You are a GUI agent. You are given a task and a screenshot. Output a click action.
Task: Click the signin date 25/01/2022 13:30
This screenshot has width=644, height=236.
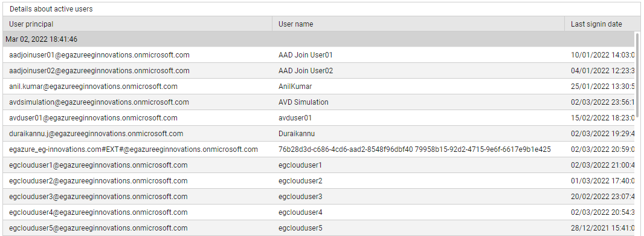[x=603, y=87]
